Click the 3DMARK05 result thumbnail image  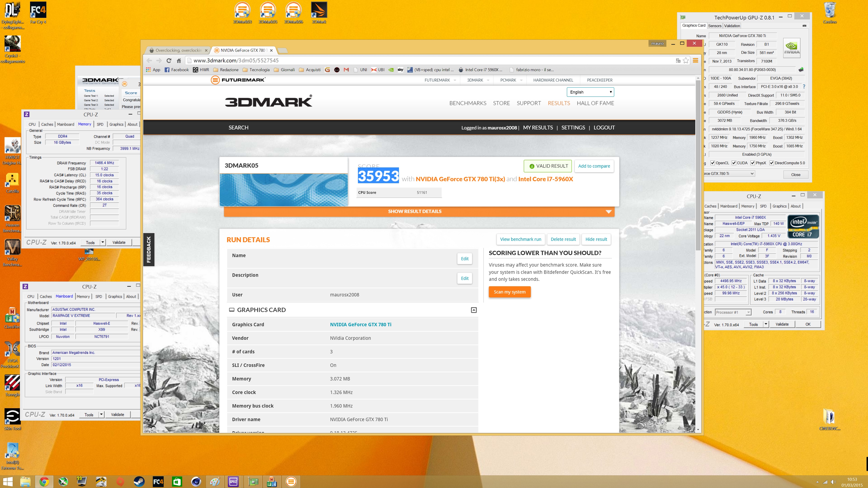[283, 190]
